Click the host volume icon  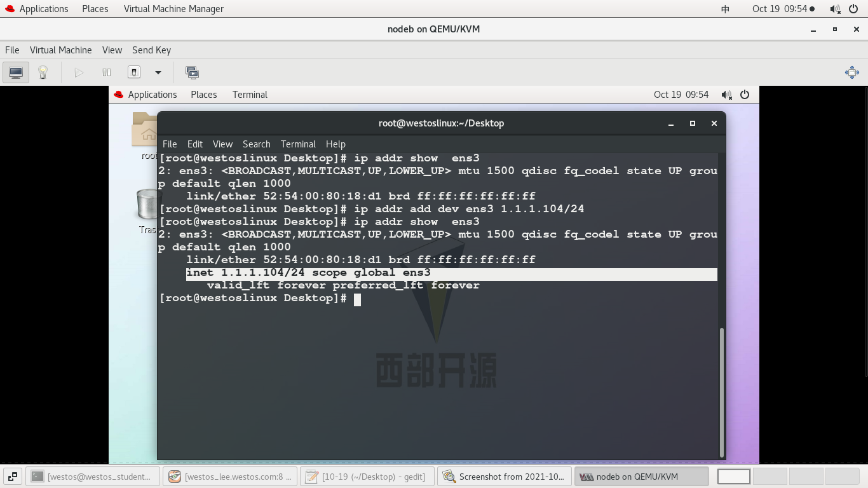tap(834, 8)
